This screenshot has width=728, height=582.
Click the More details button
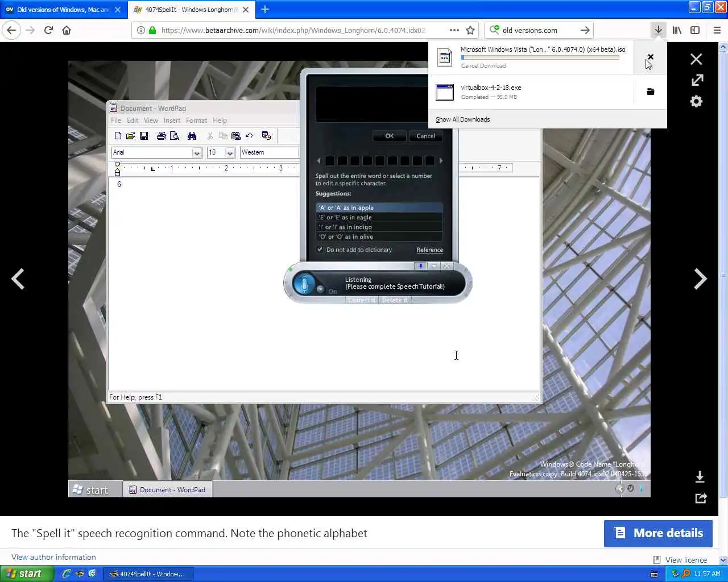click(x=658, y=533)
